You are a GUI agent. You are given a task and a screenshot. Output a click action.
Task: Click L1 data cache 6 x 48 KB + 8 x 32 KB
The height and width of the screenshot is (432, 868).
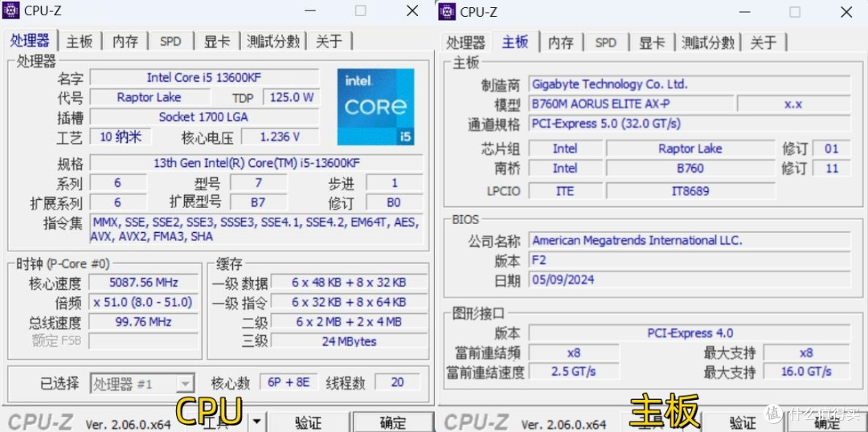point(349,283)
